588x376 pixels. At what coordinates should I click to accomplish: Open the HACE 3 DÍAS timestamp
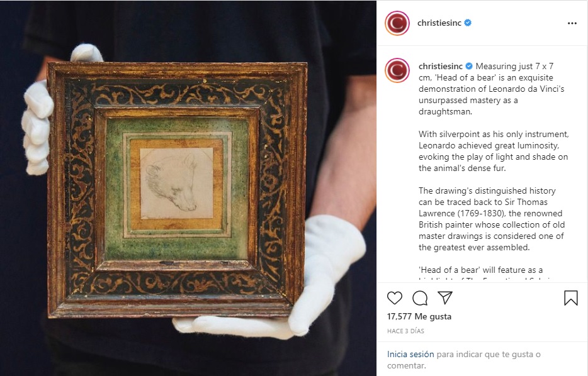click(x=405, y=331)
